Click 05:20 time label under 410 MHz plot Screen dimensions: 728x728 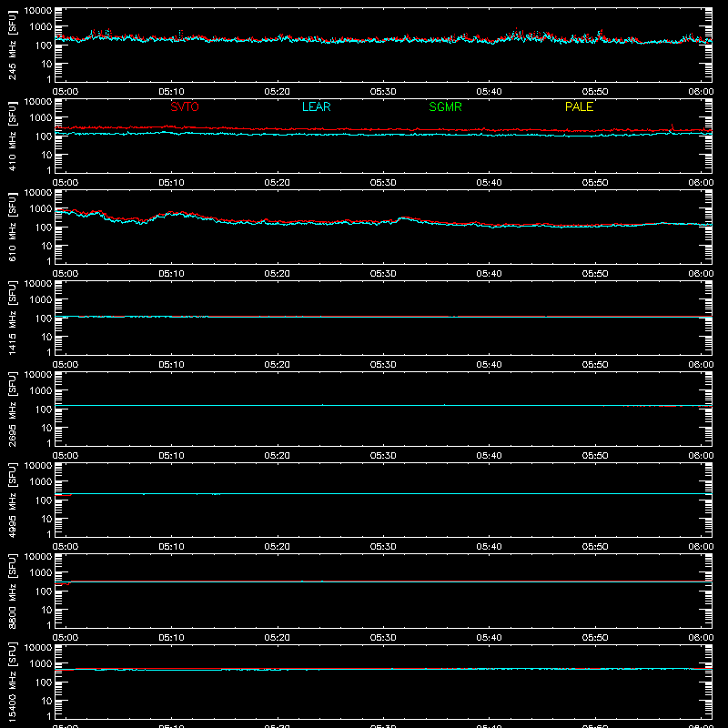click(x=278, y=183)
